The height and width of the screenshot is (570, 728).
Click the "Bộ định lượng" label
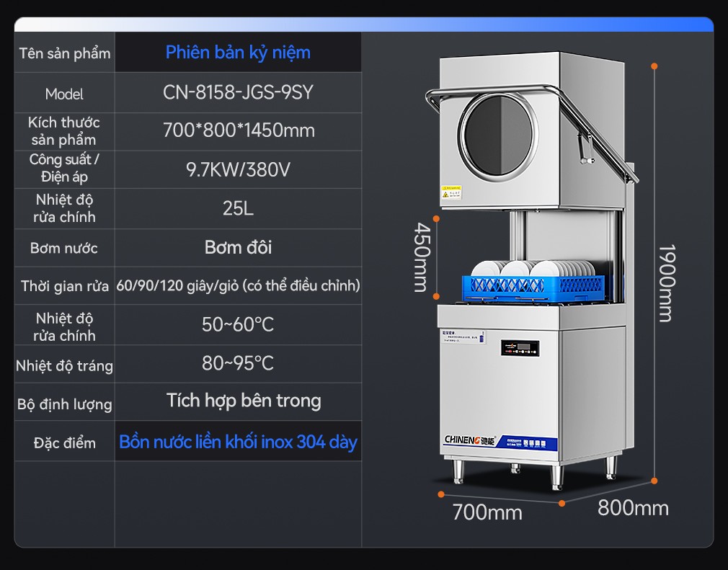pyautogui.click(x=65, y=404)
